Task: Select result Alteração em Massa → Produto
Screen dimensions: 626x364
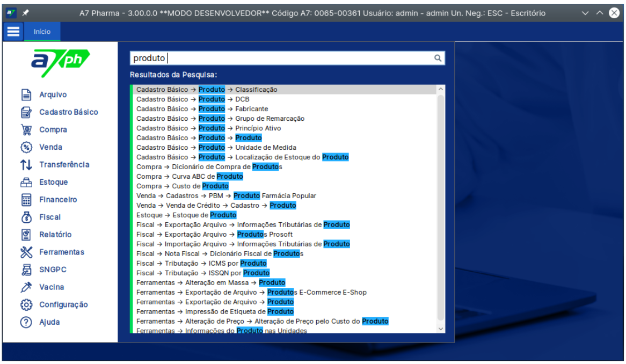Action: tap(285, 282)
